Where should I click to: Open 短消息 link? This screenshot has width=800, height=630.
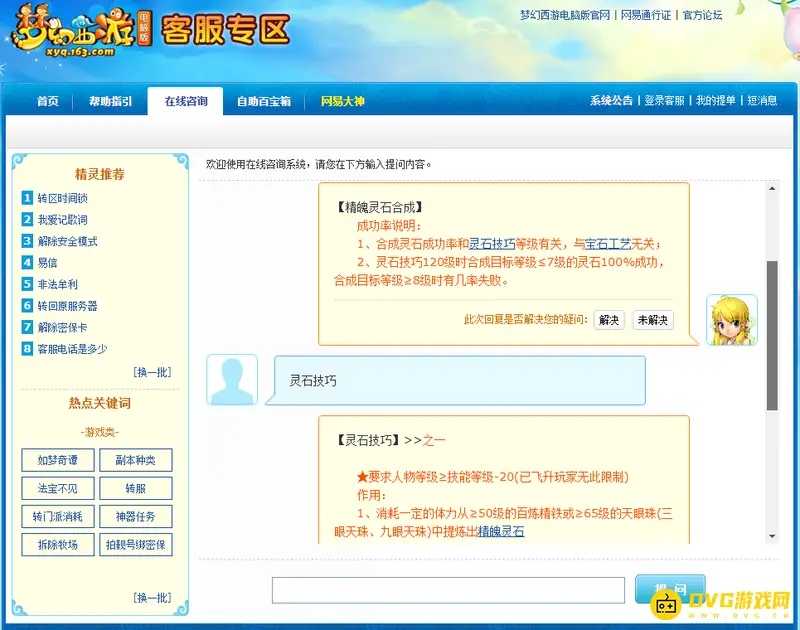762,100
